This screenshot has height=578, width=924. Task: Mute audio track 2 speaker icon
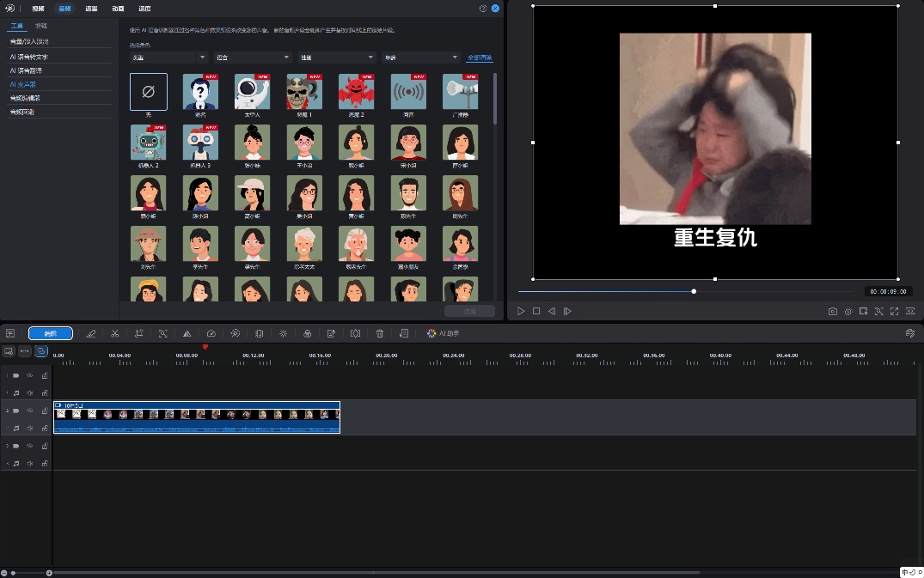tap(29, 428)
